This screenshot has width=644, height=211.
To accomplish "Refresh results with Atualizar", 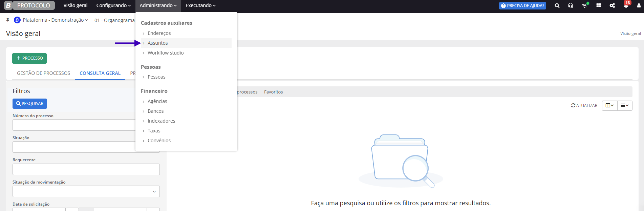I will coord(584,106).
